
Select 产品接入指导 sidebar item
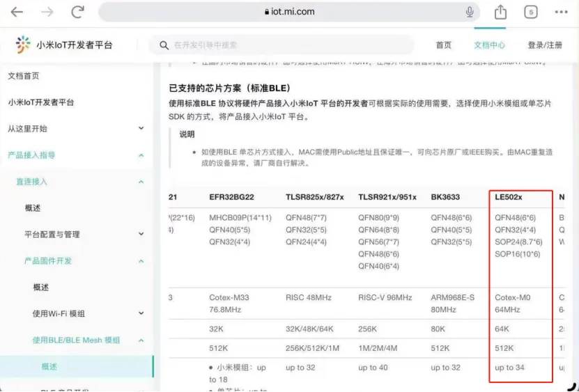31,155
